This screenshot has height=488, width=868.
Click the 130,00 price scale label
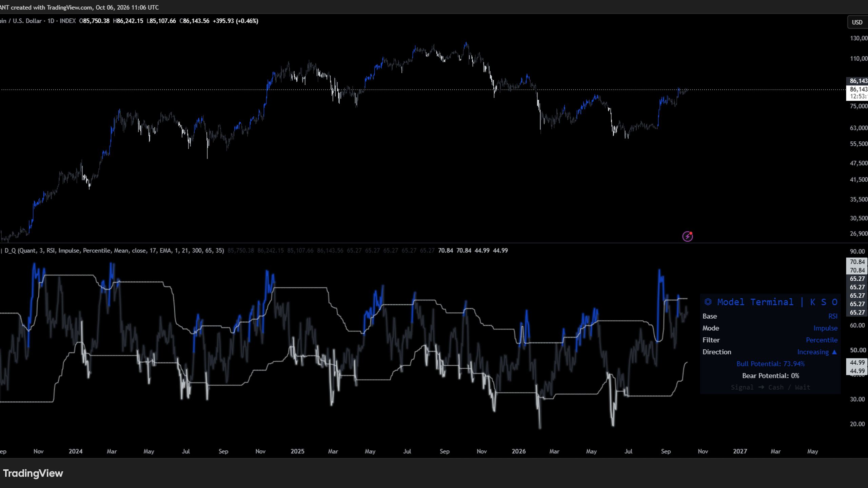click(859, 38)
